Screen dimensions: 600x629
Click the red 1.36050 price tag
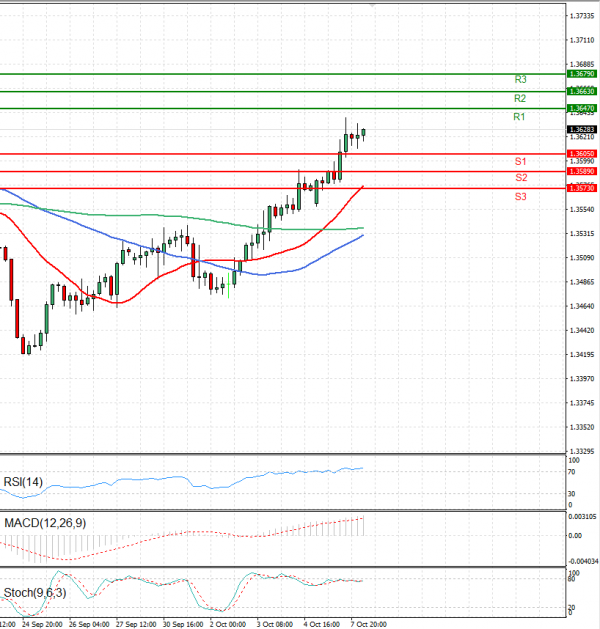582,154
